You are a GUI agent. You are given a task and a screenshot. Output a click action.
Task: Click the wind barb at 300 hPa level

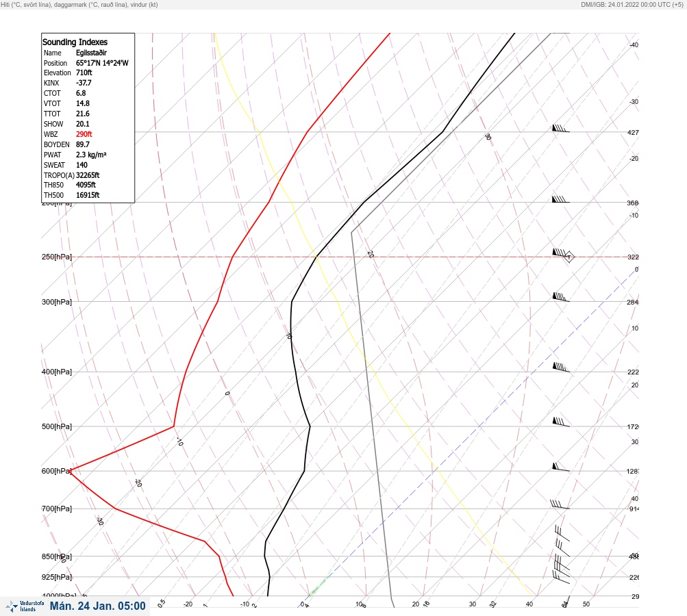pyautogui.click(x=561, y=297)
